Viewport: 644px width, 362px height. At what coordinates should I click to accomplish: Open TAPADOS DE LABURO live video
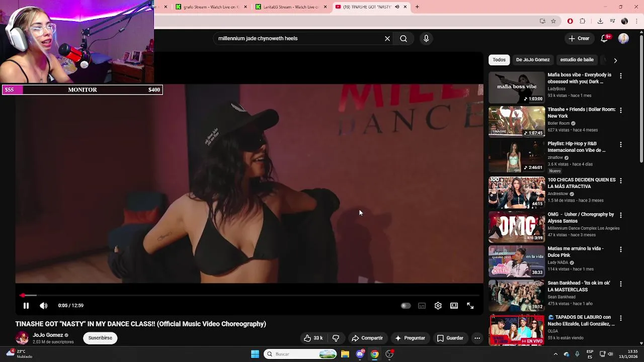pyautogui.click(x=517, y=330)
